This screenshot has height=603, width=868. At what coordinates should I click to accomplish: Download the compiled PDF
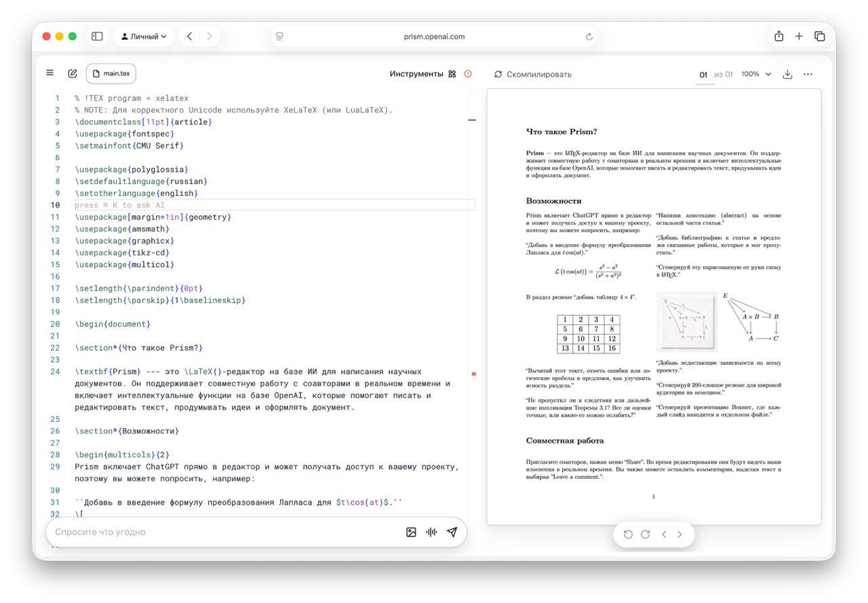click(787, 74)
